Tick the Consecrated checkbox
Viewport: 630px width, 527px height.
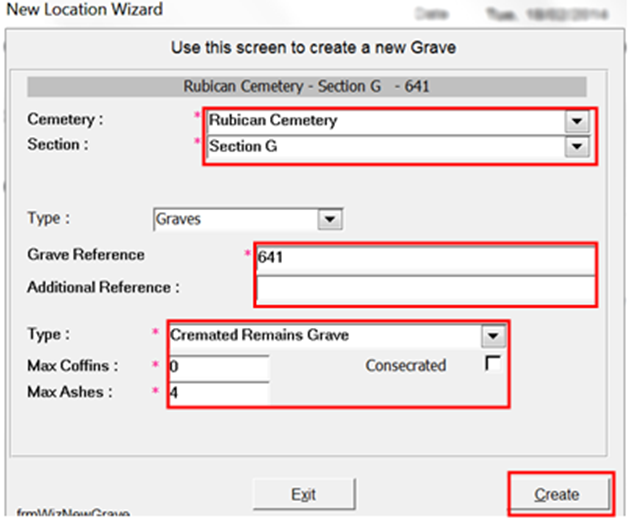point(492,364)
